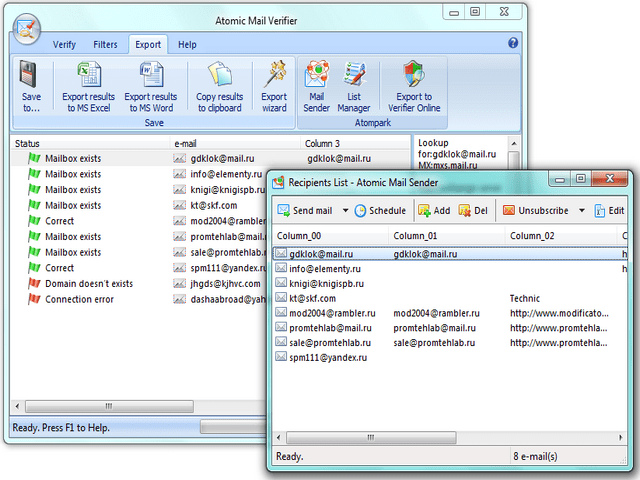Open the List Manager tool
The height and width of the screenshot is (480, 640).
click(353, 87)
